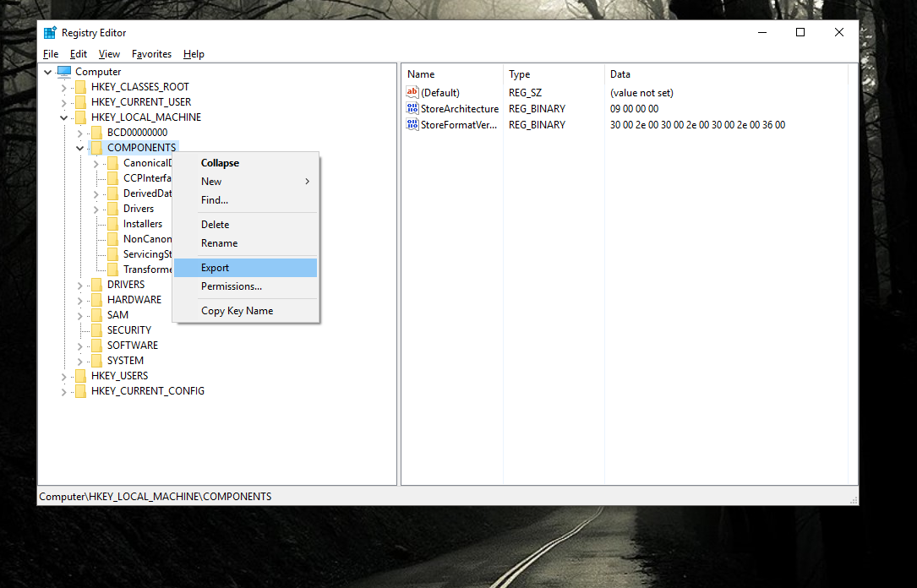This screenshot has height=588, width=917.
Task: Click the BCD00000000 folder icon
Action: coord(97,133)
